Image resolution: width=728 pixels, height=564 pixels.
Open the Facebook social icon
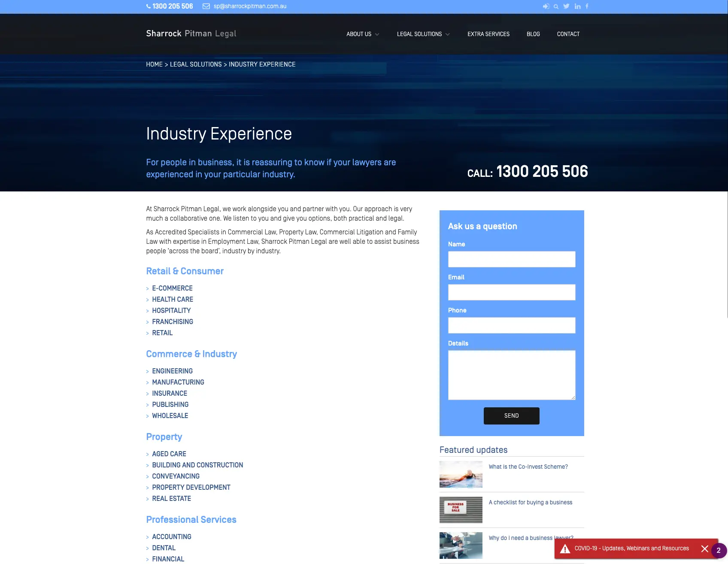tap(587, 6)
